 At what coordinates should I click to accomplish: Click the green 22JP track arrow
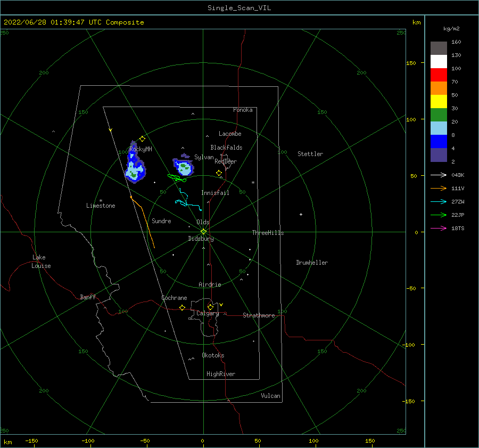(x=439, y=215)
